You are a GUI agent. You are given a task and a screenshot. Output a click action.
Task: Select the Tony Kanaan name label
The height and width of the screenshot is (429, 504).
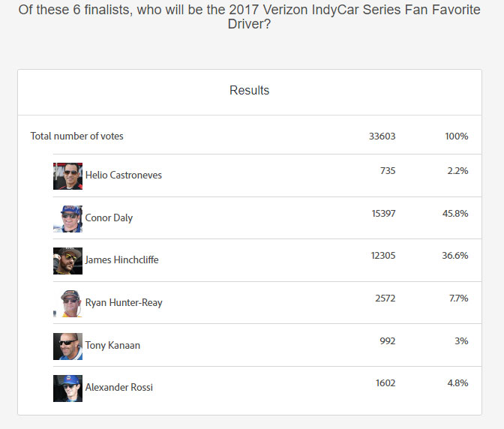tap(112, 346)
